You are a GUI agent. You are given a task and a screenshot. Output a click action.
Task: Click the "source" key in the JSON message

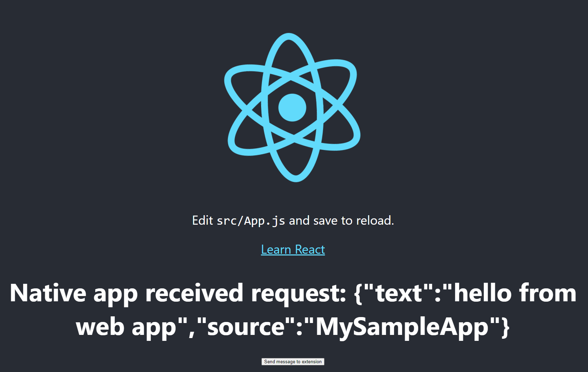click(246, 326)
